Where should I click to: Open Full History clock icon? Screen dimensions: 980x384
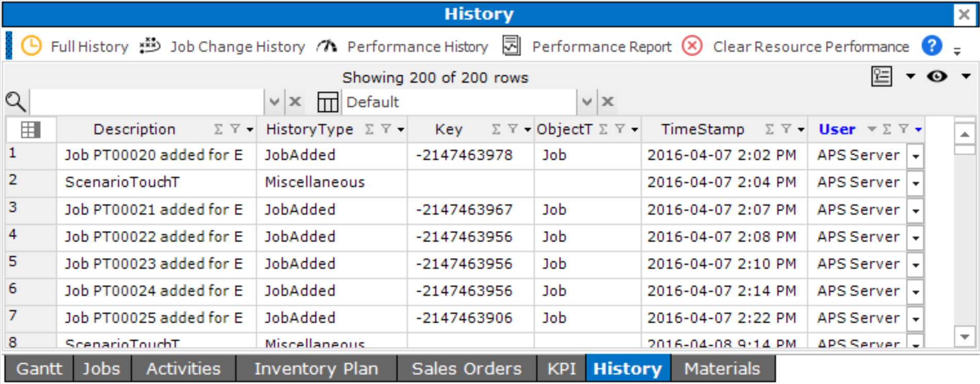[31, 46]
